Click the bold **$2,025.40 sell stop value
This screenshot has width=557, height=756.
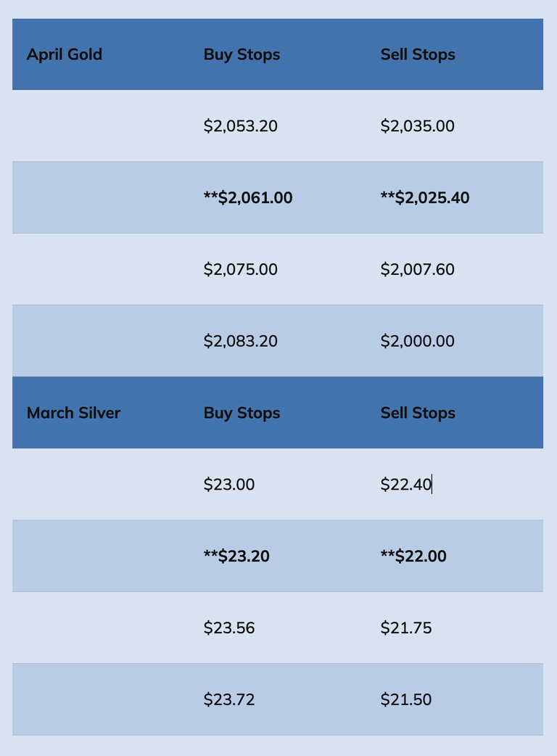pos(425,197)
